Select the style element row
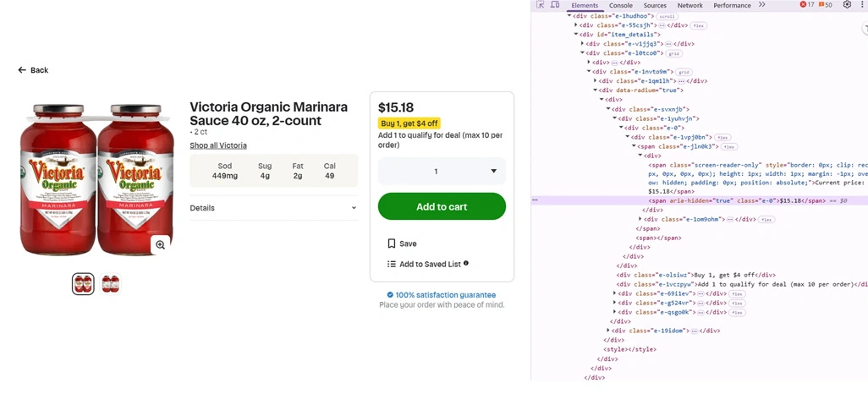868x394 pixels. click(x=630, y=349)
